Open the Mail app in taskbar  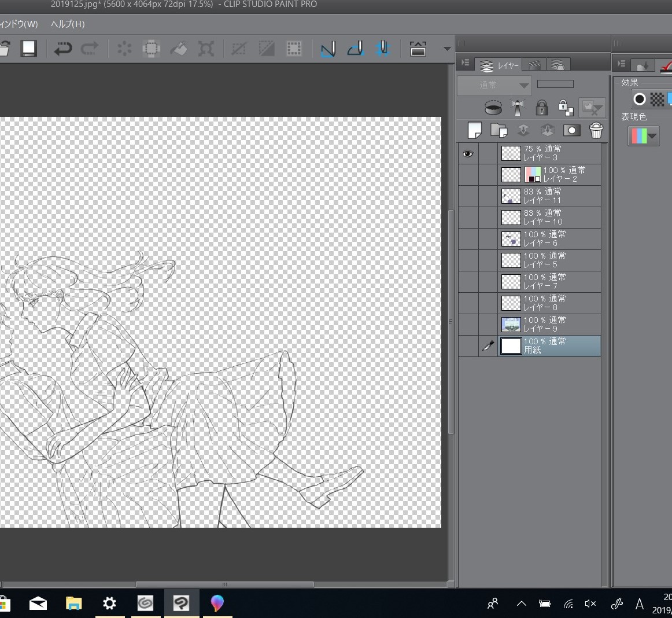[x=38, y=604]
